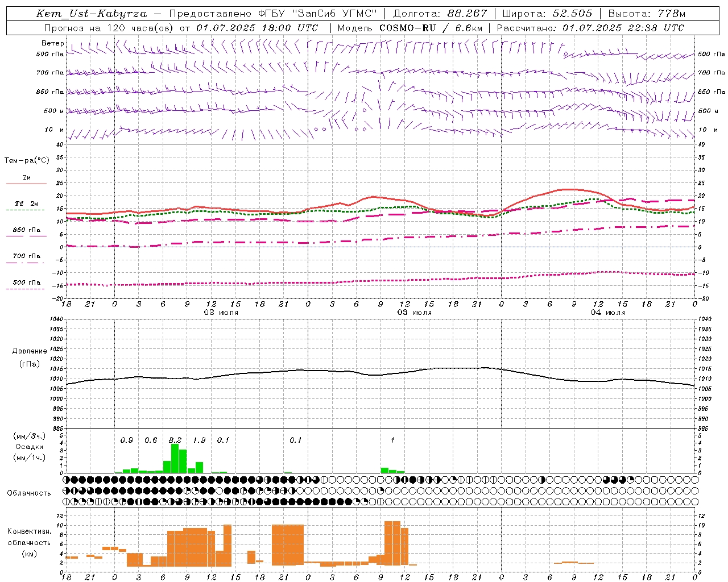Click the precipitation total '8.2'

[175, 440]
